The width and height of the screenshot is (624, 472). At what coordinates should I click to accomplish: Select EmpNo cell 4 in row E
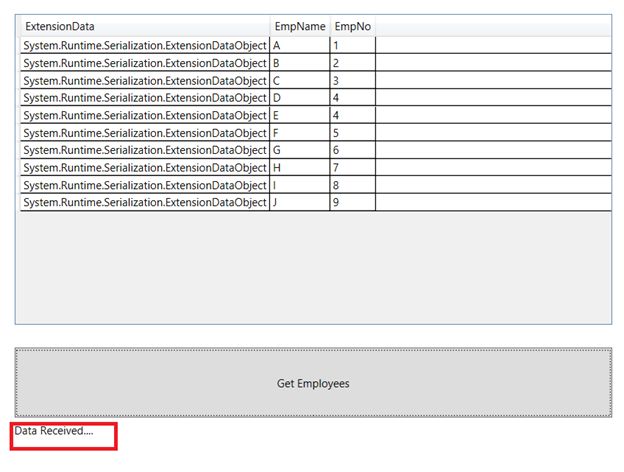[353, 115]
